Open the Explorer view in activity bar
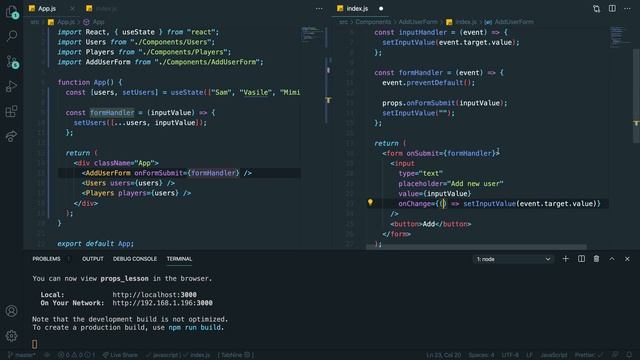 [x=12, y=12]
